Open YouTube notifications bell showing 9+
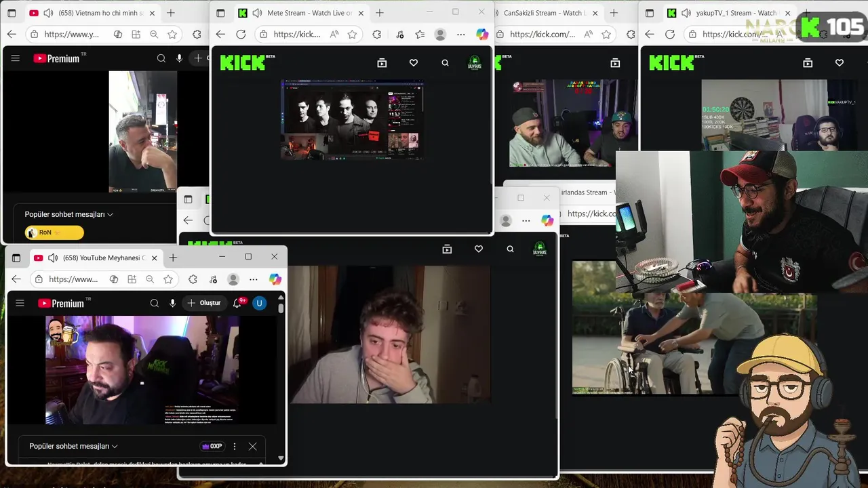 (237, 303)
